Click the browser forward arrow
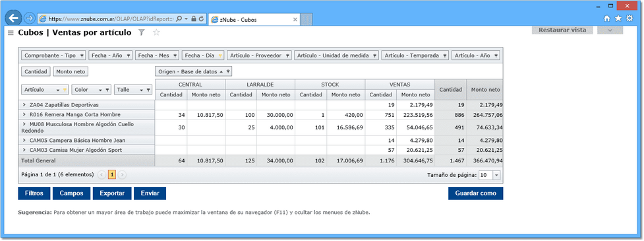 [29, 18]
